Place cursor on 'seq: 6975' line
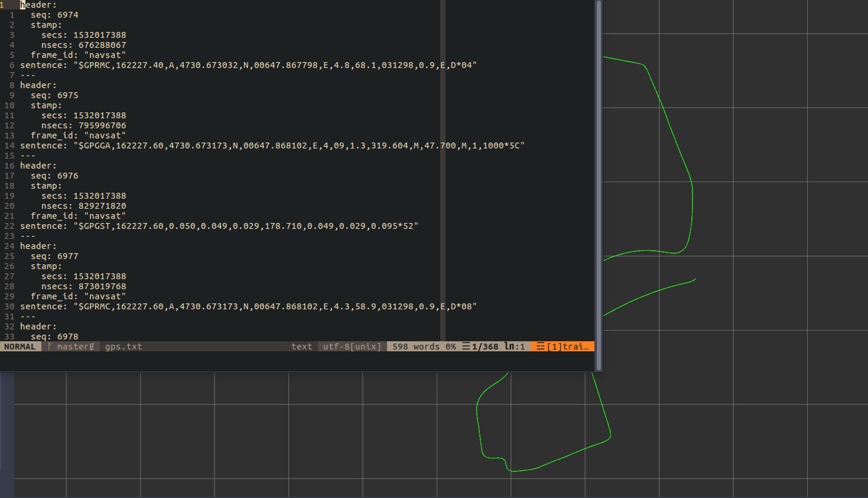 click(x=54, y=95)
